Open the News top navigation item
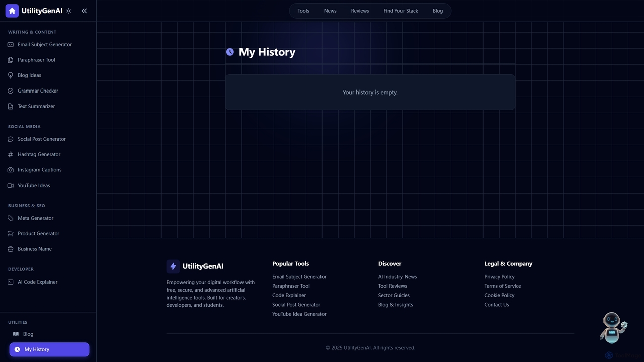The image size is (644, 362). [x=330, y=11]
